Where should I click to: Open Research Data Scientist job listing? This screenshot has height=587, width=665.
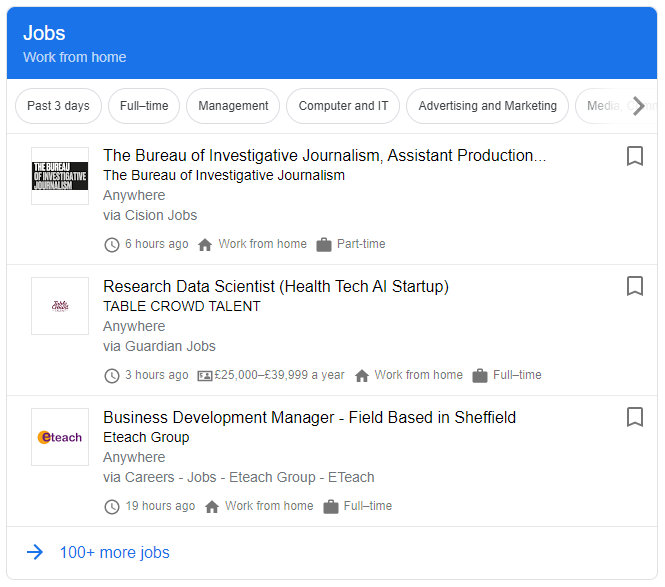click(276, 287)
